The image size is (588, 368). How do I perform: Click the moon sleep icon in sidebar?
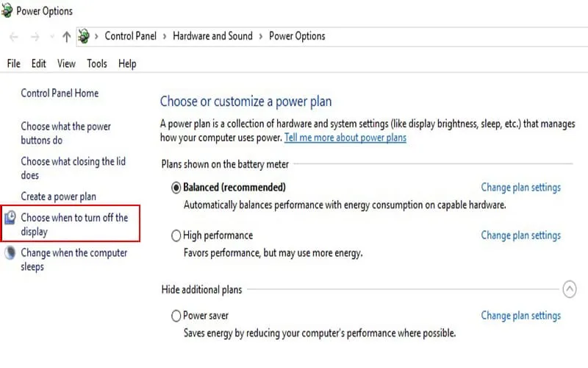(x=10, y=253)
